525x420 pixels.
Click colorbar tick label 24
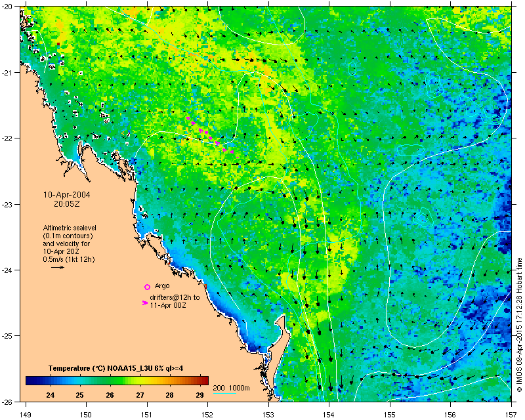(51, 395)
